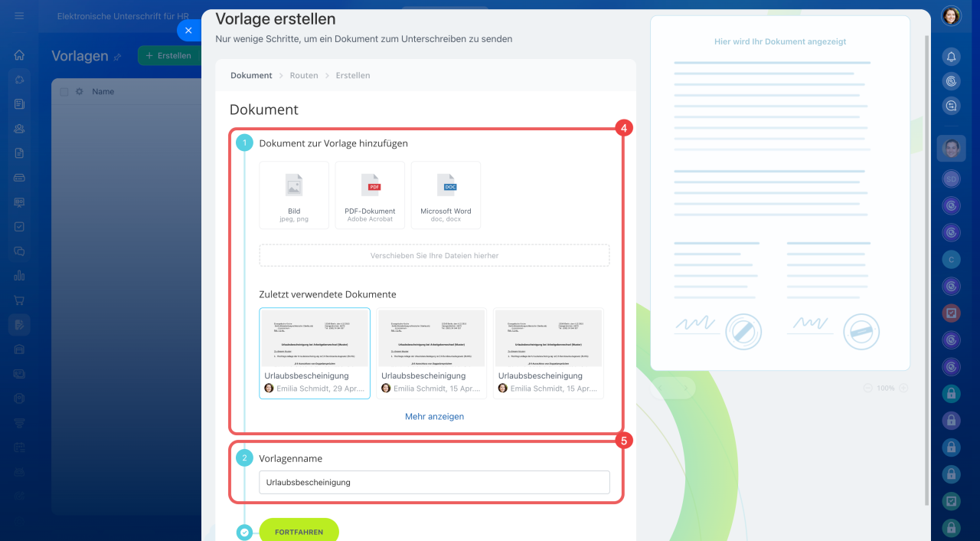Image resolution: width=980 pixels, height=541 pixels.
Task: Click the green Erstellen button
Action: pos(168,55)
